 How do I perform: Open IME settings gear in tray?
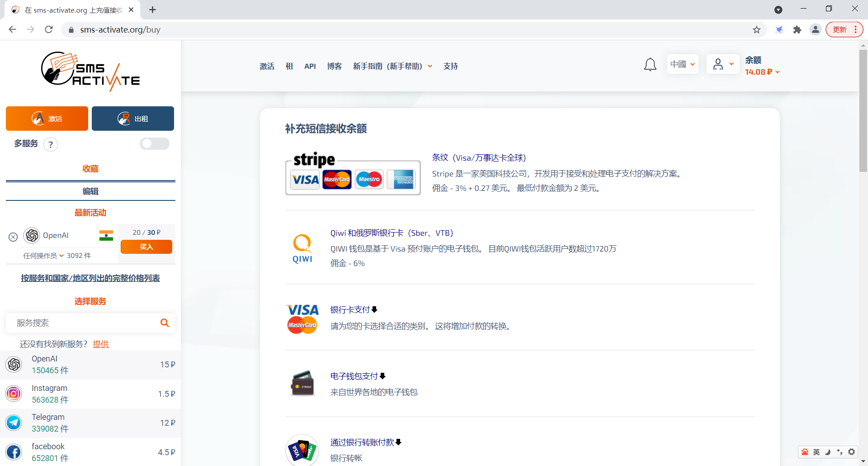click(x=852, y=452)
